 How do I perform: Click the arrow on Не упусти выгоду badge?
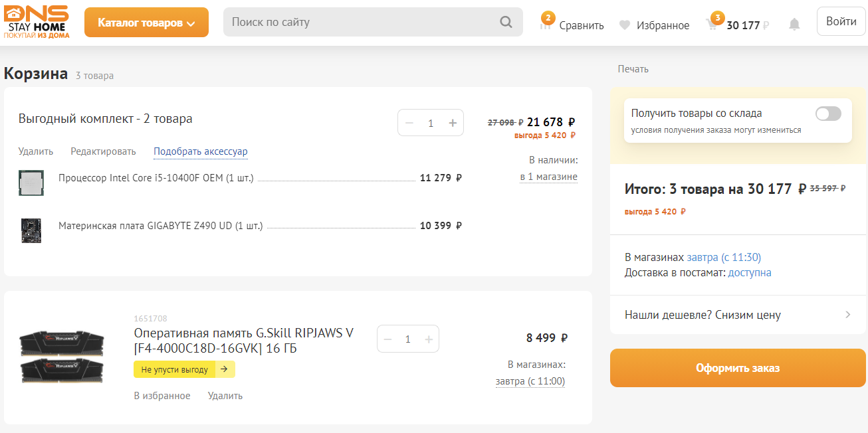(224, 369)
